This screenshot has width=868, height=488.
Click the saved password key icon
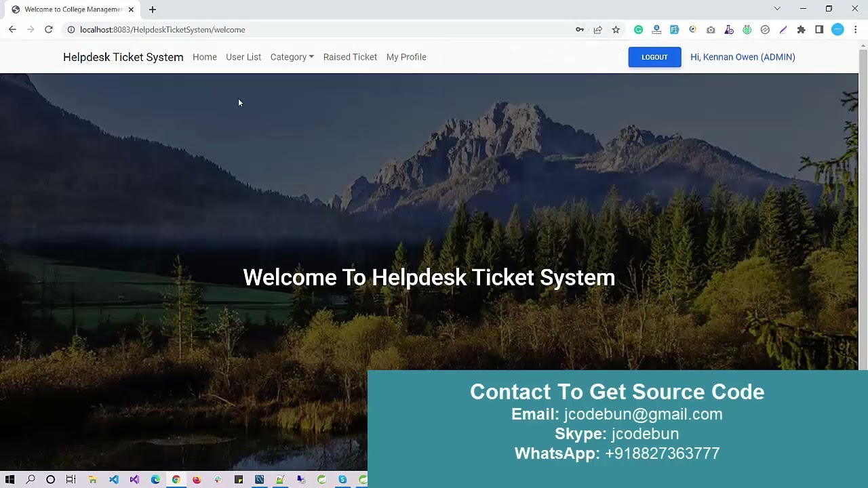[580, 30]
